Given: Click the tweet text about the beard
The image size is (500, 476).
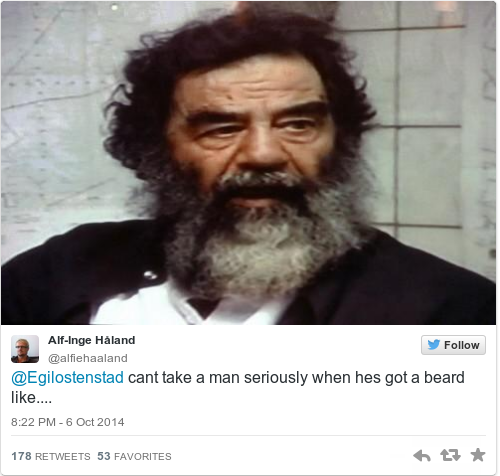Looking at the screenshot, I should [238, 388].
